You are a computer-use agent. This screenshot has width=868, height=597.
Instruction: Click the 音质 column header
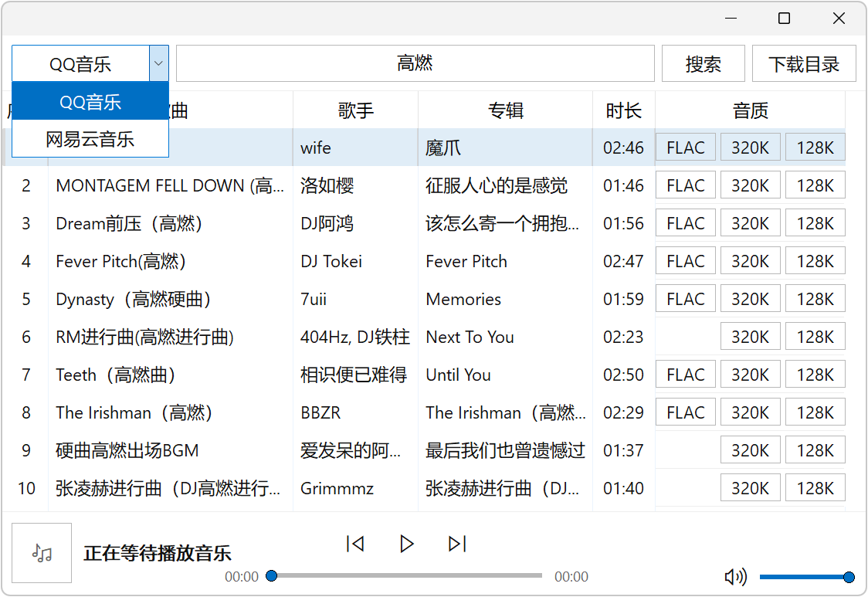[x=750, y=110]
